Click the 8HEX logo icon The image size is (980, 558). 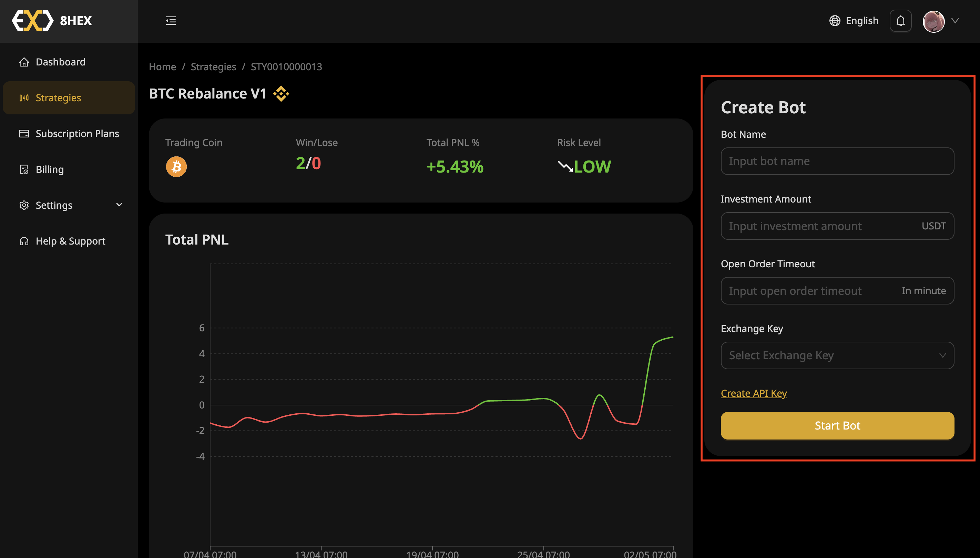pyautogui.click(x=33, y=21)
